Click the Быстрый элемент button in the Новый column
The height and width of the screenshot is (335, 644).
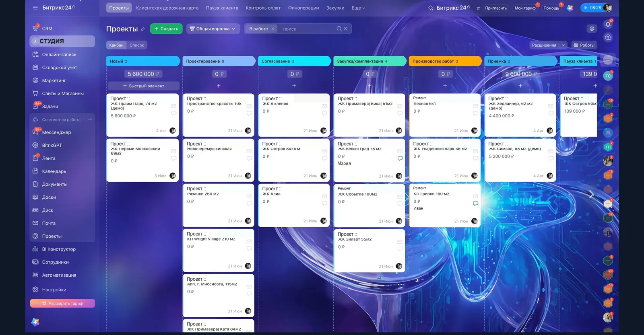click(143, 86)
